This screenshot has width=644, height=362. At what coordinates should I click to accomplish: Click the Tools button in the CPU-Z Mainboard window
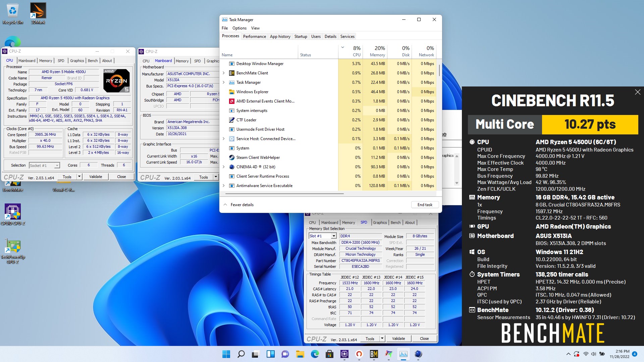(204, 177)
